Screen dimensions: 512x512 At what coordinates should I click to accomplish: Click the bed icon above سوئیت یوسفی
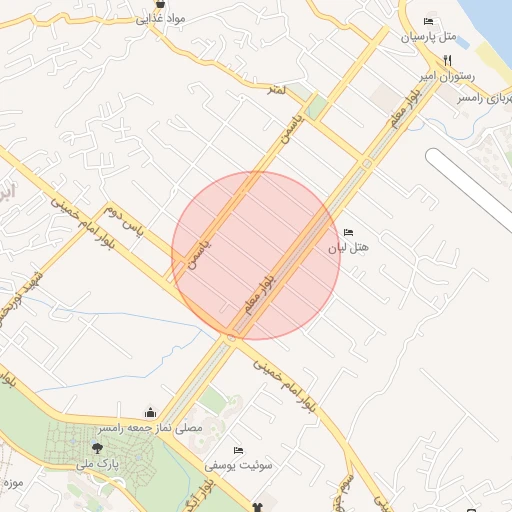click(x=238, y=451)
